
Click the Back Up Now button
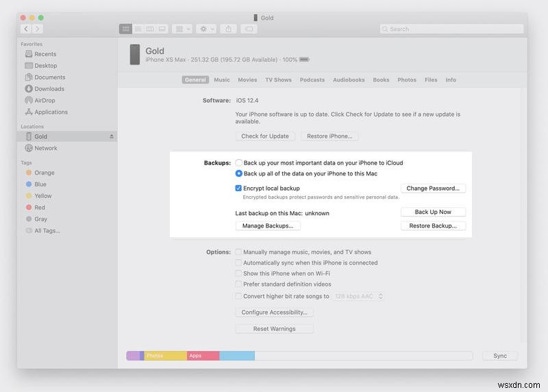[x=433, y=212]
